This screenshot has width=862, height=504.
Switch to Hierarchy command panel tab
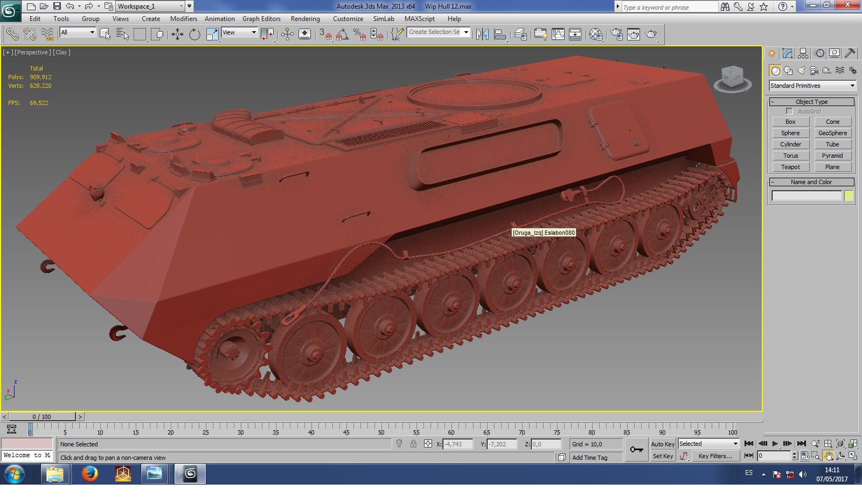pos(803,53)
